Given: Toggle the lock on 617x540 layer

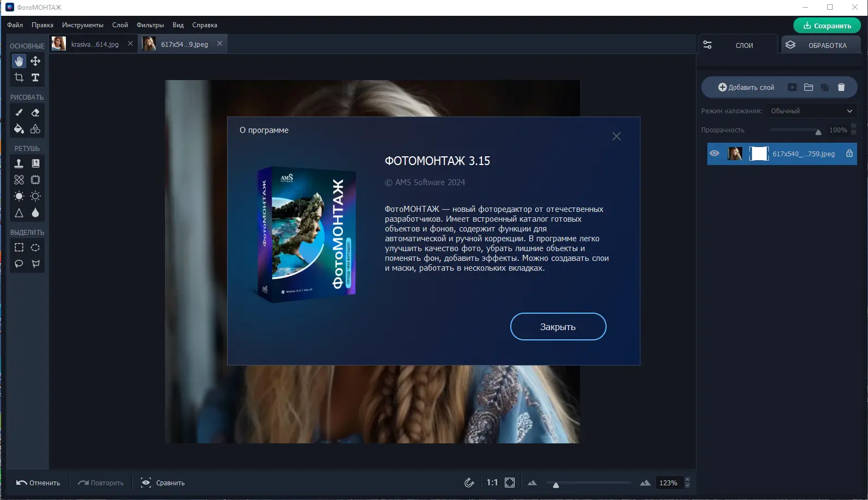Looking at the screenshot, I should [849, 154].
